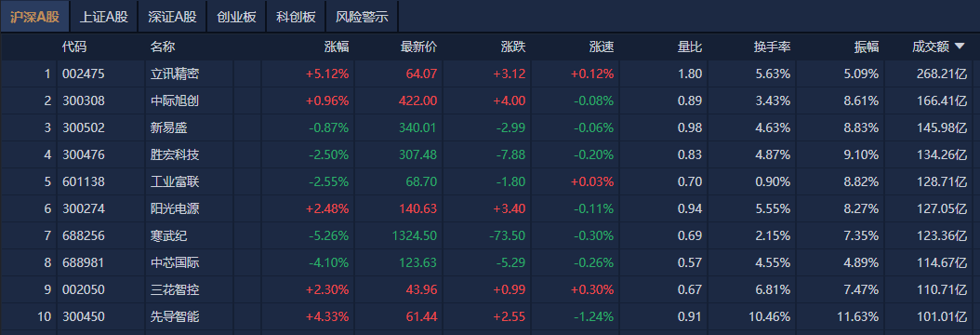Select the 寒武纪 stock name
This screenshot has height=335, width=980.
[x=168, y=235]
